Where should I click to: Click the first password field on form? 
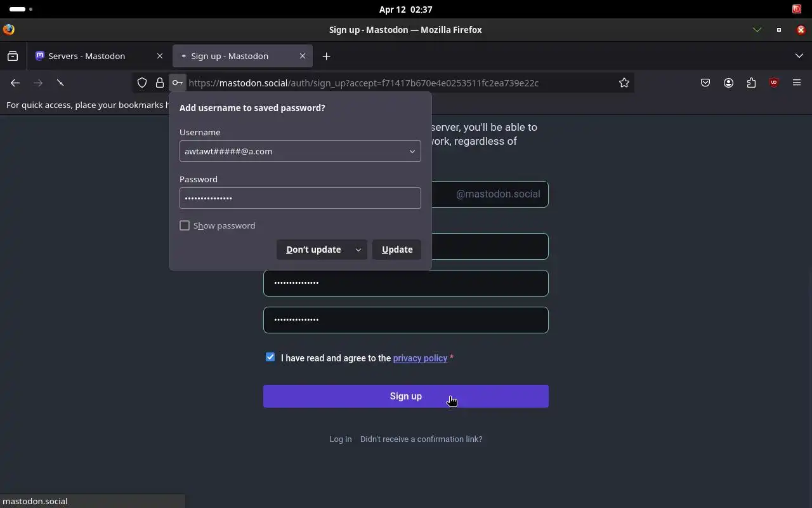406,283
